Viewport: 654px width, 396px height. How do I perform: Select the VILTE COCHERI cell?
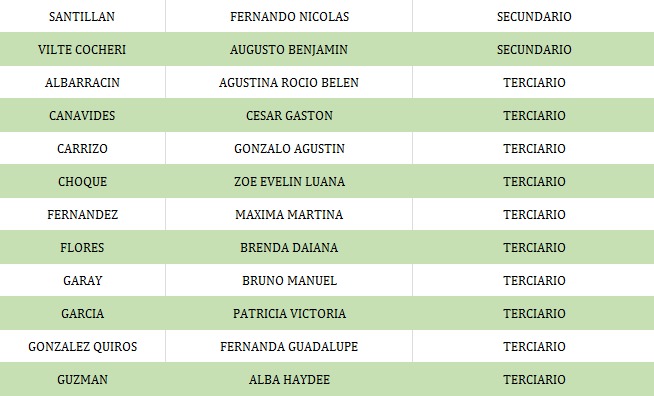[x=82, y=49]
